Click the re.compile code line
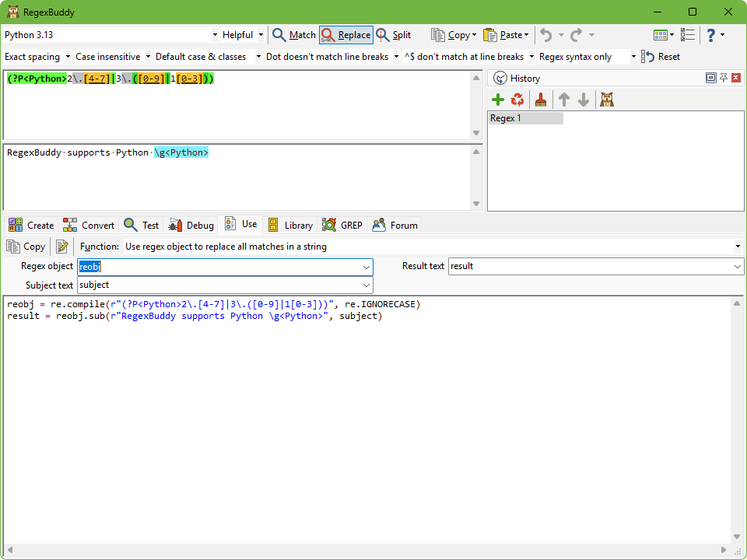The width and height of the screenshot is (747, 560). point(214,304)
